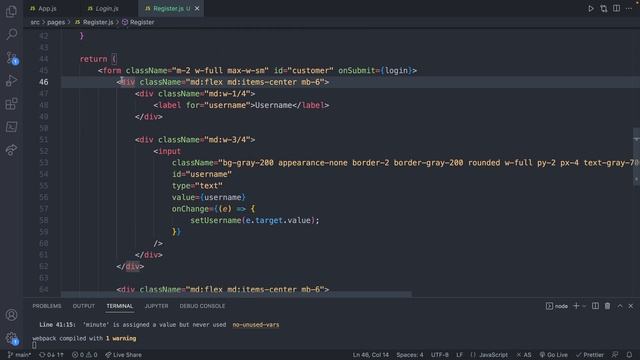The image size is (640, 360).
Task: Click line number 46 in gutter
Action: [x=44, y=82]
